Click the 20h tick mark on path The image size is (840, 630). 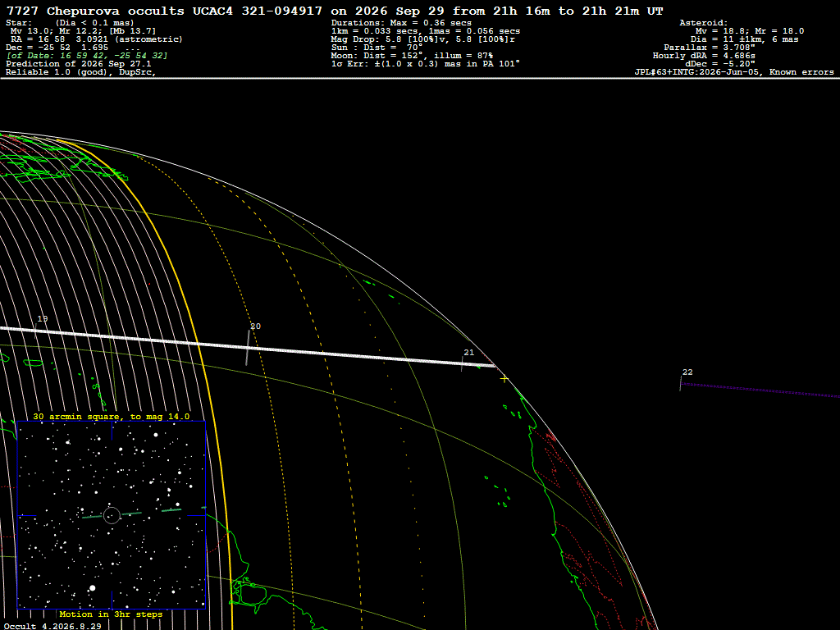point(248,348)
